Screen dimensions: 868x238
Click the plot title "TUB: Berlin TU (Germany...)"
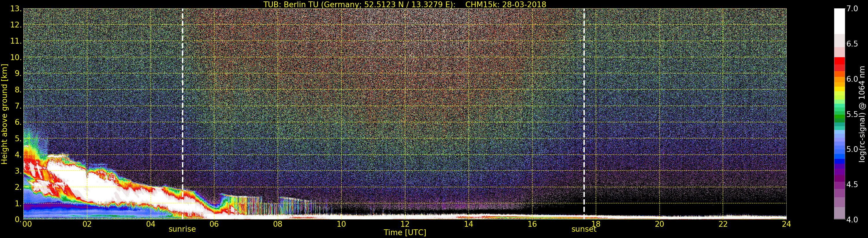coord(405,4)
